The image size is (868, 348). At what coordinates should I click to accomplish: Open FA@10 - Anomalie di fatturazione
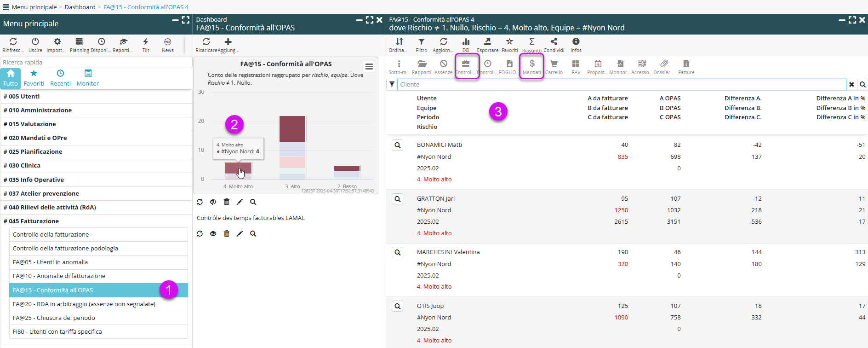tap(59, 276)
